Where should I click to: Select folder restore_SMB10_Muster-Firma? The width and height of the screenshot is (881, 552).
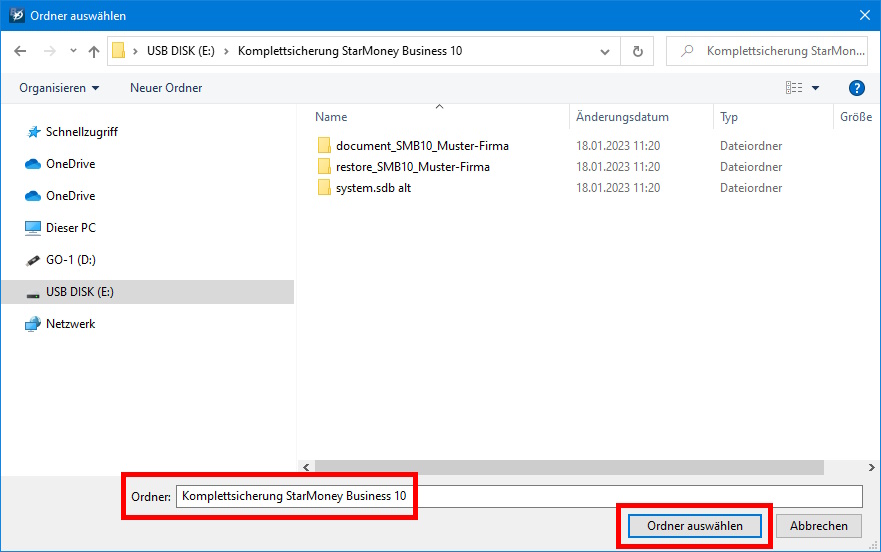coord(412,167)
